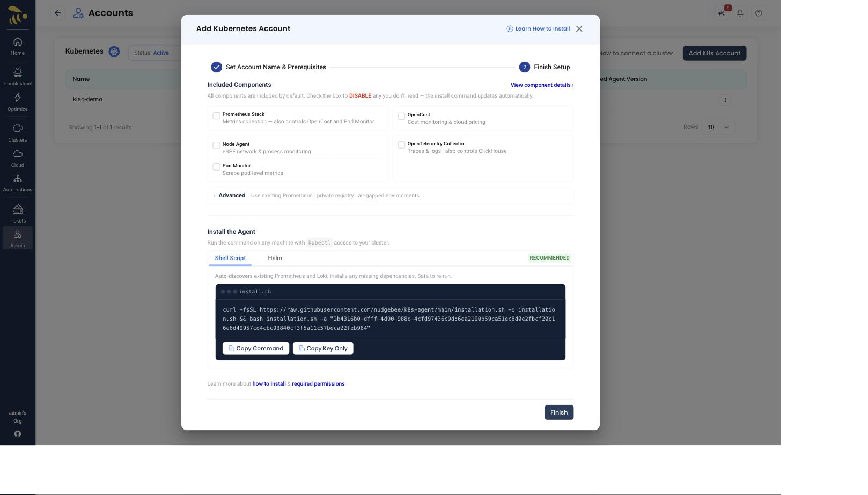Open the Status Active filter dropdown
Image resolution: width=868 pixels, height=495 pixels.
[155, 53]
